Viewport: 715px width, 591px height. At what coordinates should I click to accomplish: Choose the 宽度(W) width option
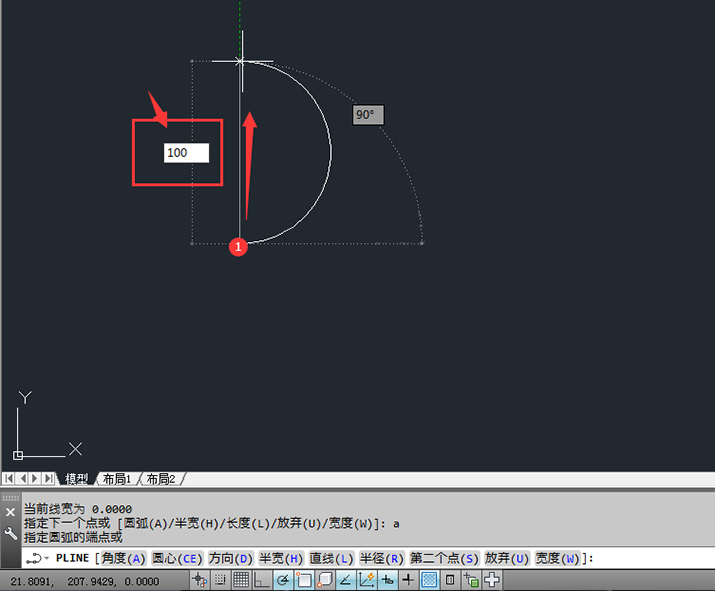point(557,558)
